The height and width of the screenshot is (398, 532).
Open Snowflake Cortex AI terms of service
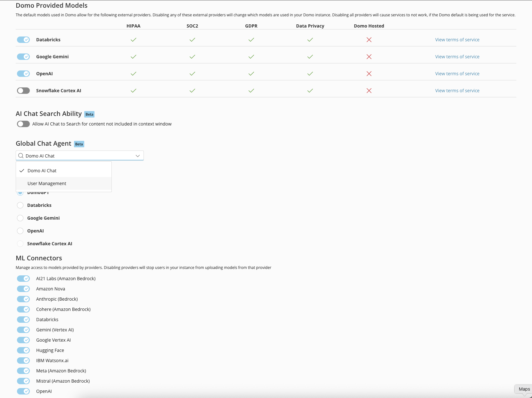point(457,91)
